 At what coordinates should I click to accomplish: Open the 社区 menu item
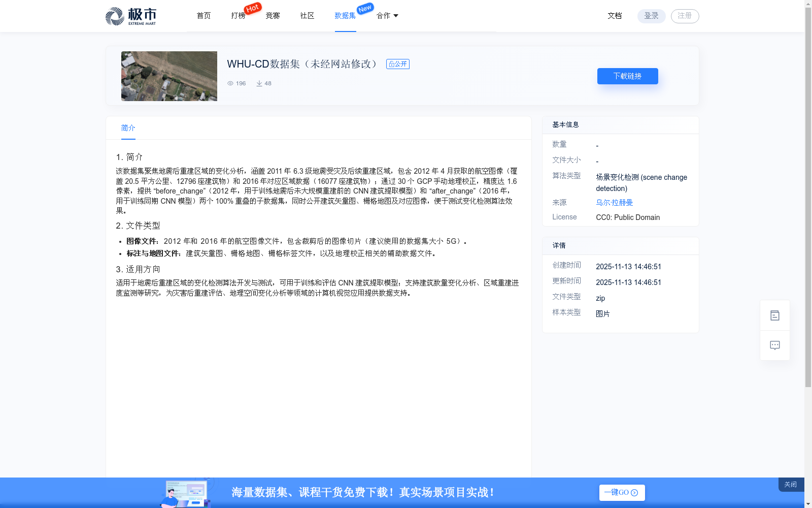(x=307, y=16)
